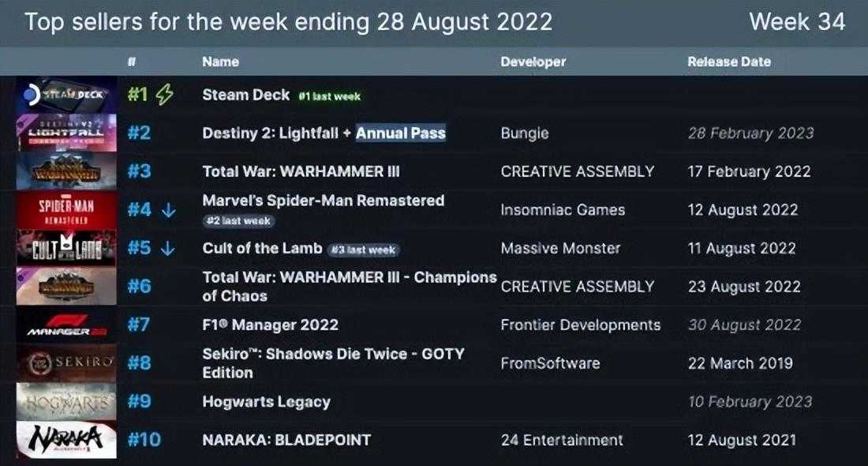Open the NARAKA: BLADEPOINT title link
This screenshot has width=868, height=466.
(286, 440)
